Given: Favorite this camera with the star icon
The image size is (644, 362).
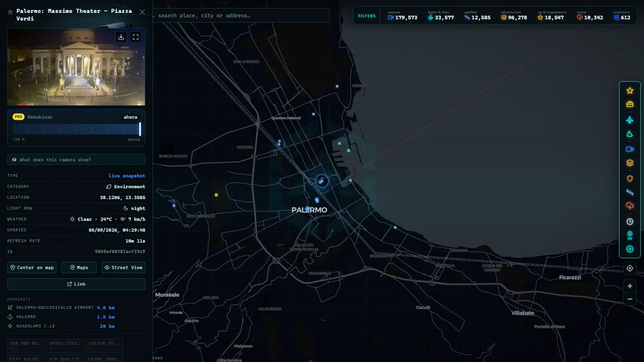Looking at the screenshot, I should pos(10,12).
